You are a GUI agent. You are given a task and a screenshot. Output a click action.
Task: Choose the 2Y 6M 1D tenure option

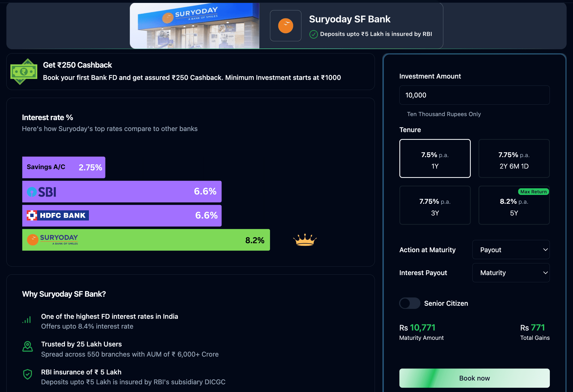coord(514,158)
